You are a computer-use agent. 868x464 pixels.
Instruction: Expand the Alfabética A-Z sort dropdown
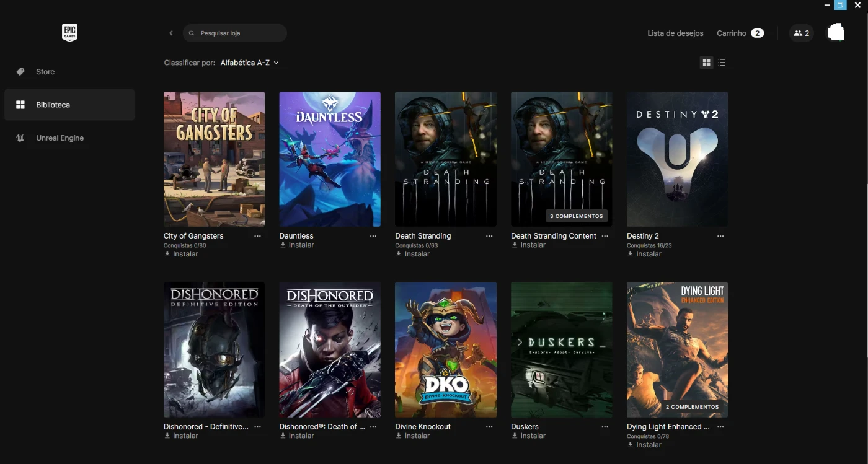(x=249, y=63)
